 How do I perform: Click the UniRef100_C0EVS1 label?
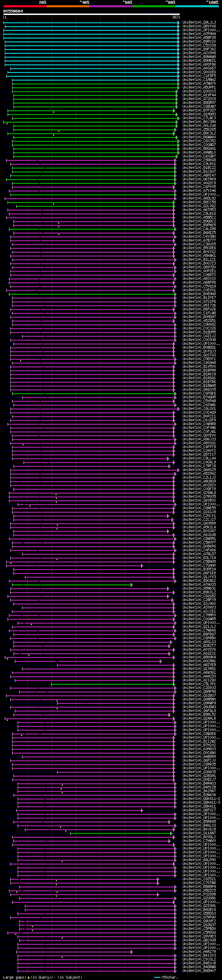(199, 290)
